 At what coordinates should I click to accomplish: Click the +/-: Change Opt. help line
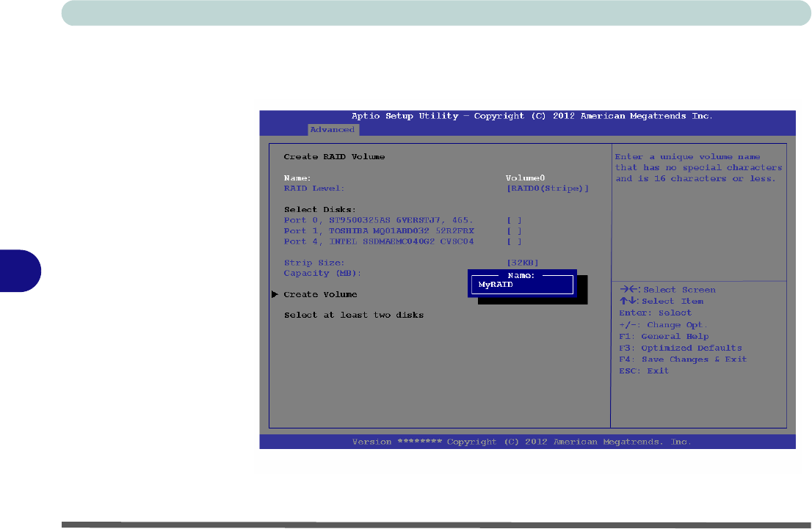664,324
